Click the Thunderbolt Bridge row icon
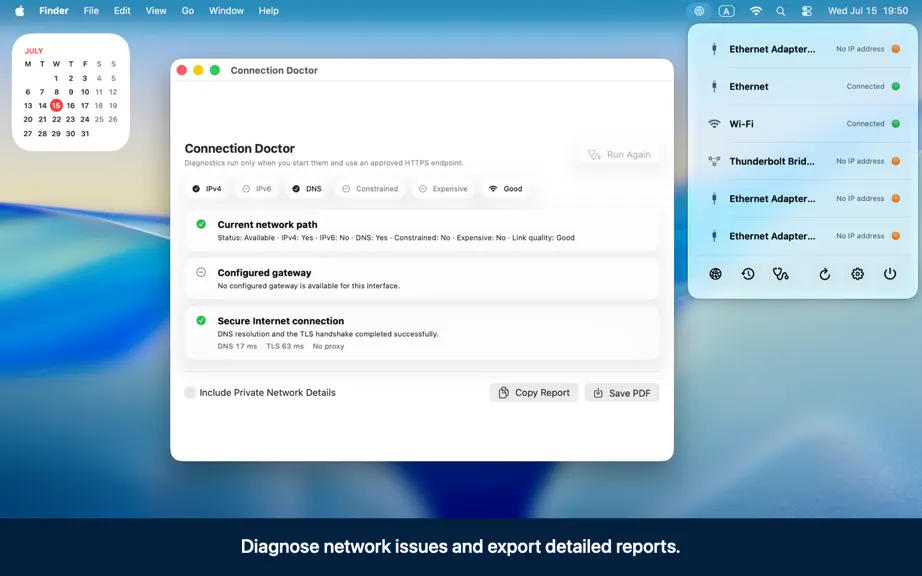The height and width of the screenshot is (576, 922). click(714, 161)
